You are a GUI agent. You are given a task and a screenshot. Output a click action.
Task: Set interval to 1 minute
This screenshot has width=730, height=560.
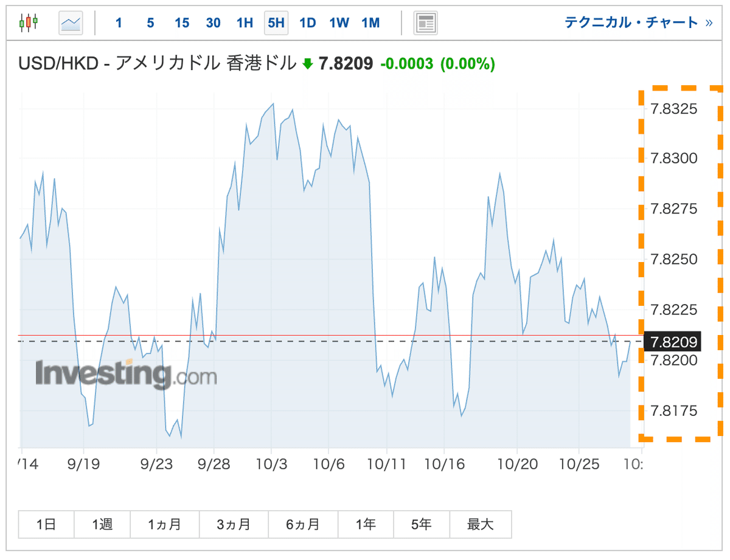(x=119, y=23)
